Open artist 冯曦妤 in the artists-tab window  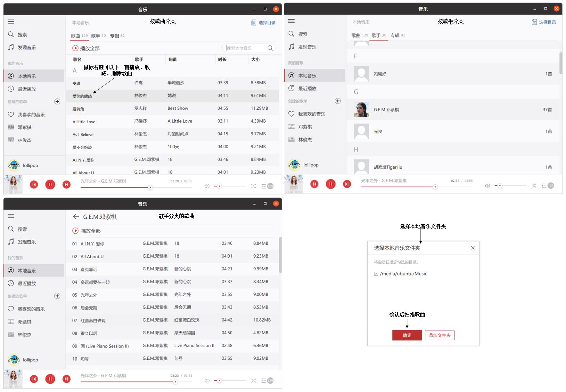pyautogui.click(x=453, y=74)
